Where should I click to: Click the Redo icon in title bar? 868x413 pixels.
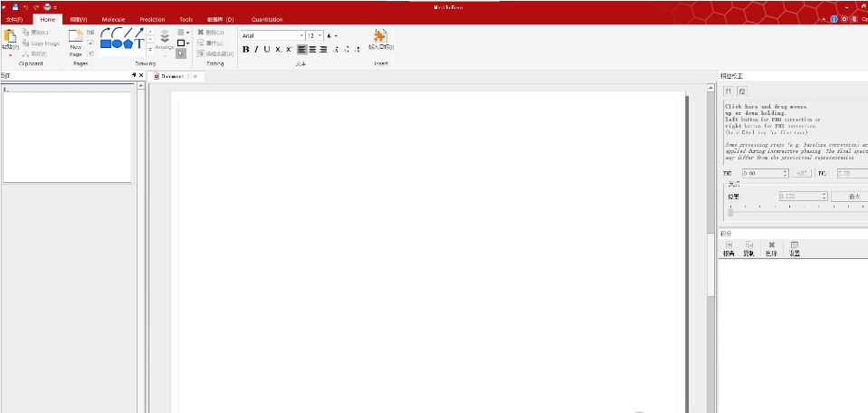pos(36,7)
